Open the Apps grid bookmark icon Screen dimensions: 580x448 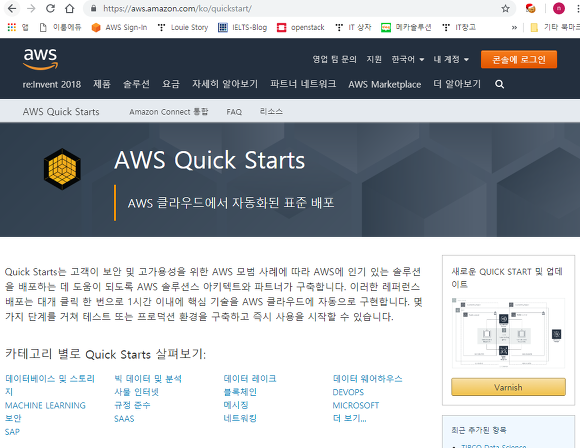(x=12, y=27)
